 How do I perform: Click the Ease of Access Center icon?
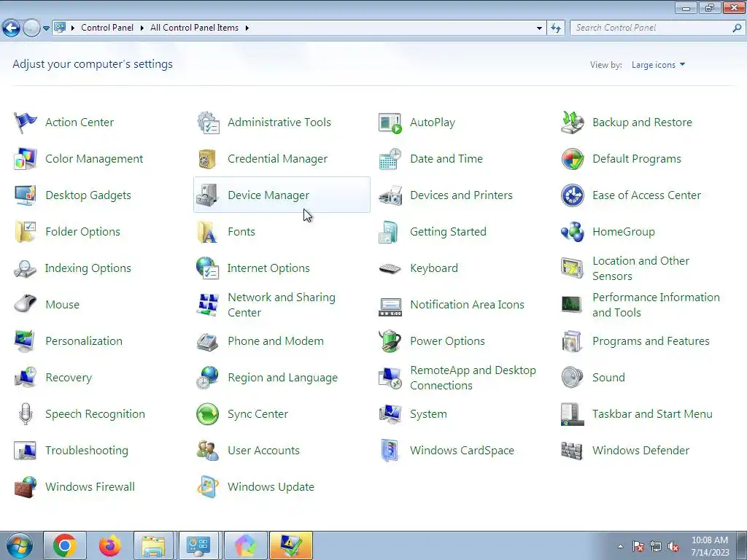(572, 195)
